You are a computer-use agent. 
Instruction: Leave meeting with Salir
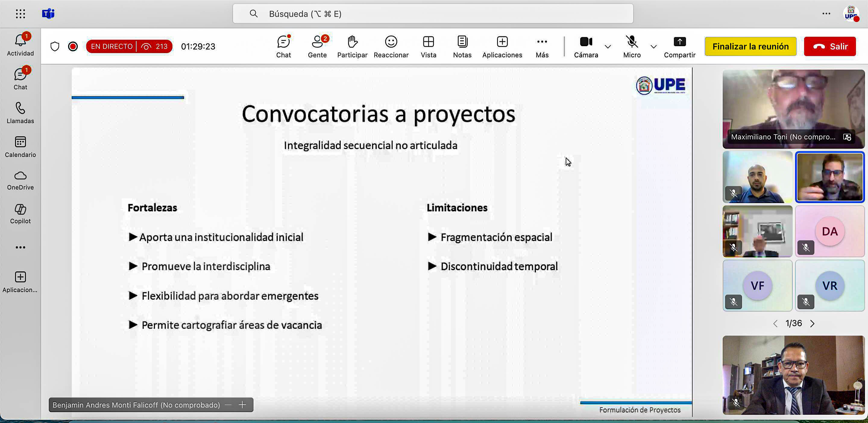tap(830, 46)
